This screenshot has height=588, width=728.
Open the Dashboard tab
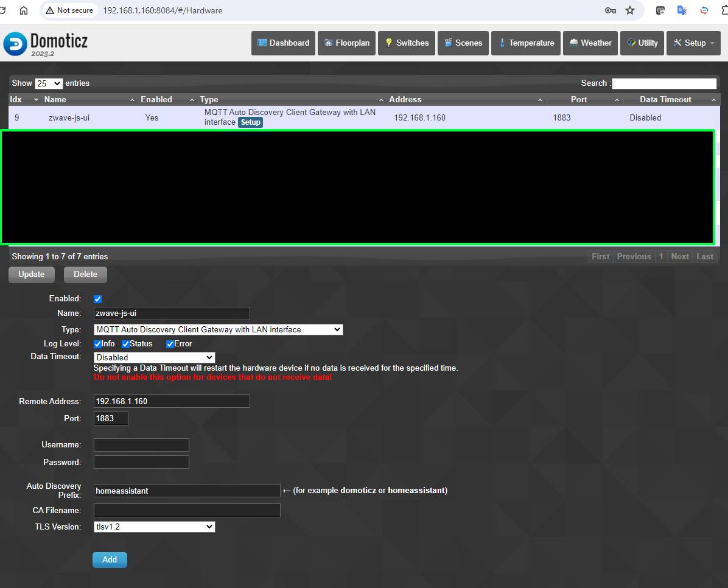[x=283, y=43]
